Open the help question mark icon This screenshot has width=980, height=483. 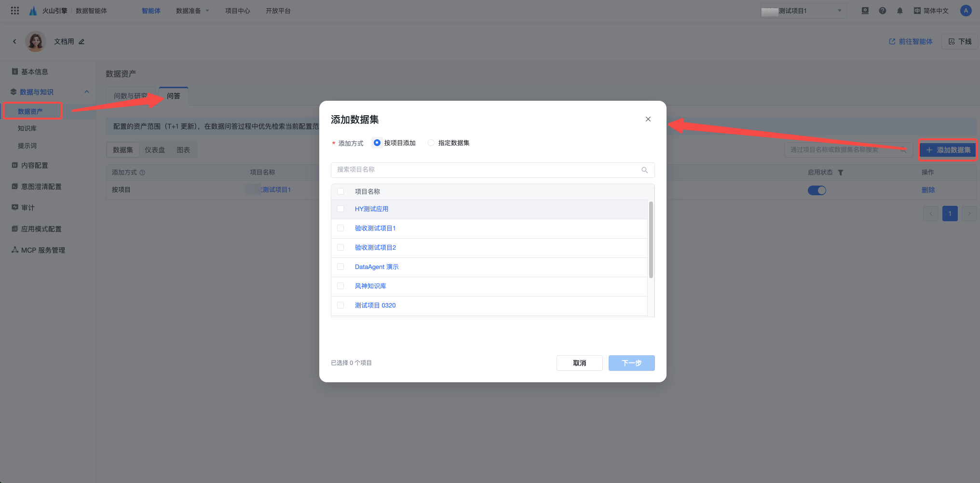pos(882,11)
